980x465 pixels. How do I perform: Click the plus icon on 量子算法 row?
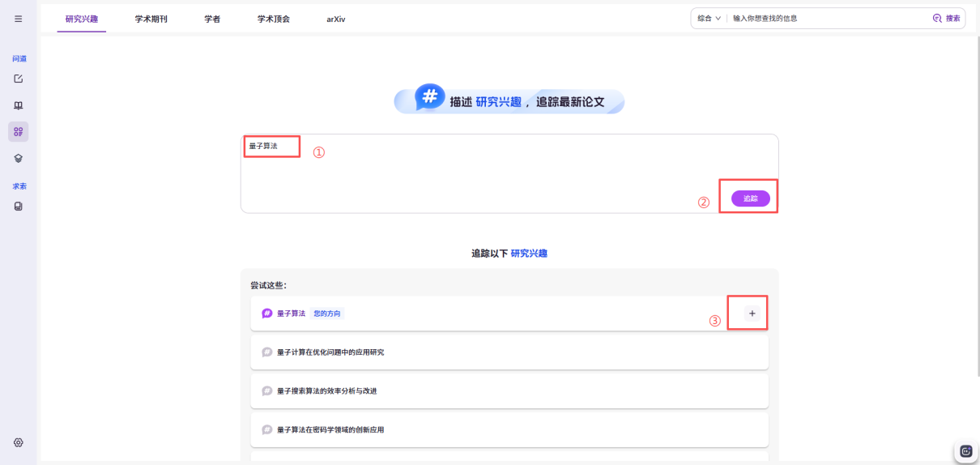coord(752,314)
